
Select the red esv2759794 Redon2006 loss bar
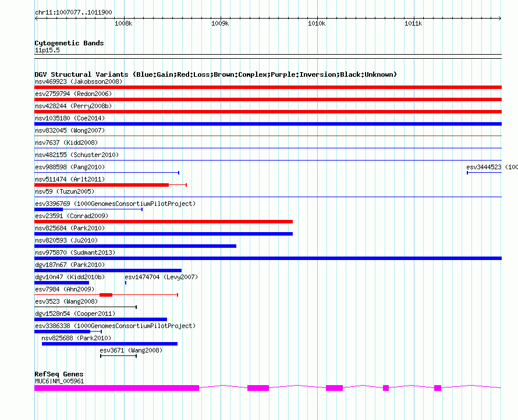pos(268,99)
